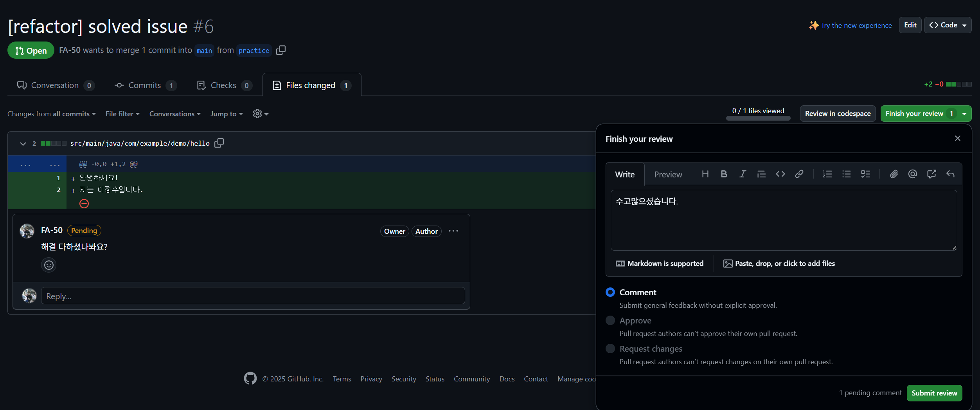
Task: Copy the hello file path
Action: click(219, 143)
